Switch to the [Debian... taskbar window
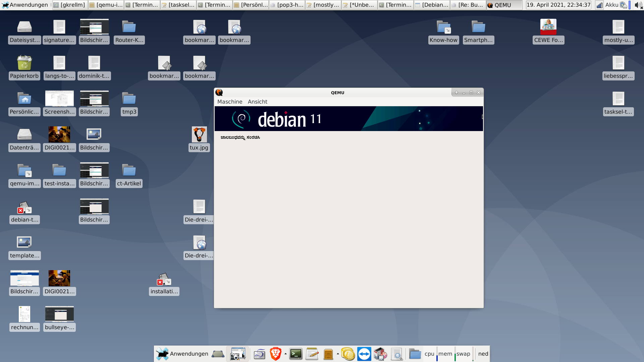Screen dimensions: 644x362 [x=432, y=5]
